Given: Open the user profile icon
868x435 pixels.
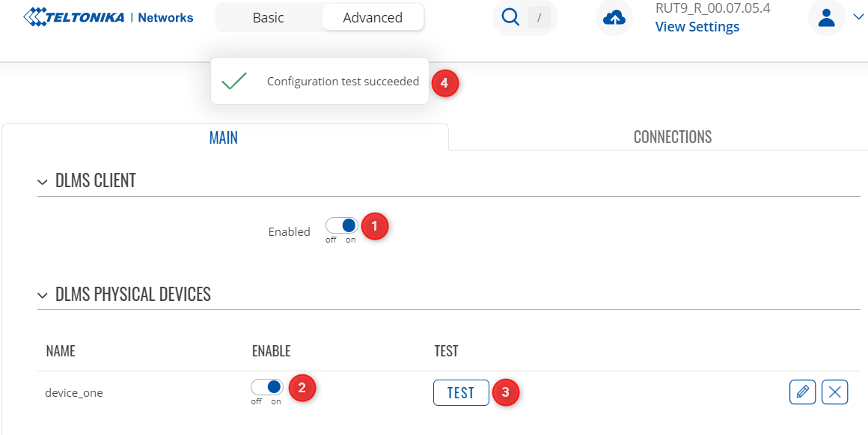Looking at the screenshot, I should pos(827,17).
